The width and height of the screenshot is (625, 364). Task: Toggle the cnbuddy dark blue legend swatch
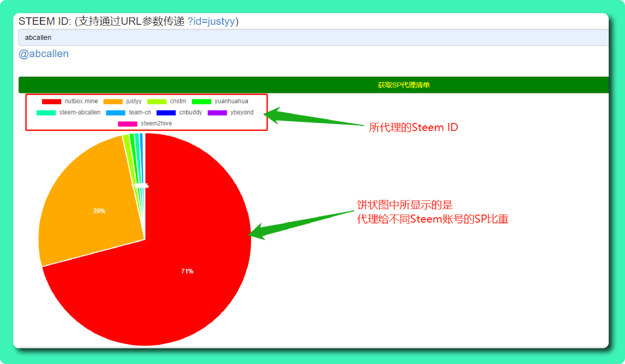point(166,113)
